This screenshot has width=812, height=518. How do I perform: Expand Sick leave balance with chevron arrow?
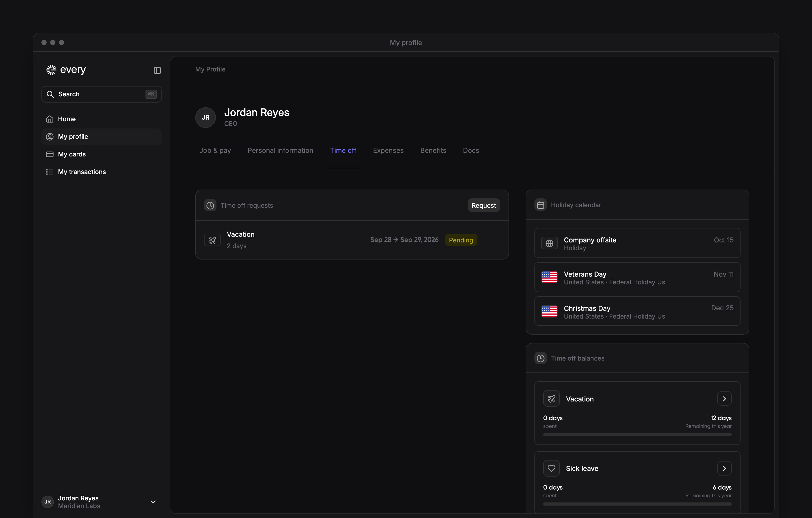(724, 468)
